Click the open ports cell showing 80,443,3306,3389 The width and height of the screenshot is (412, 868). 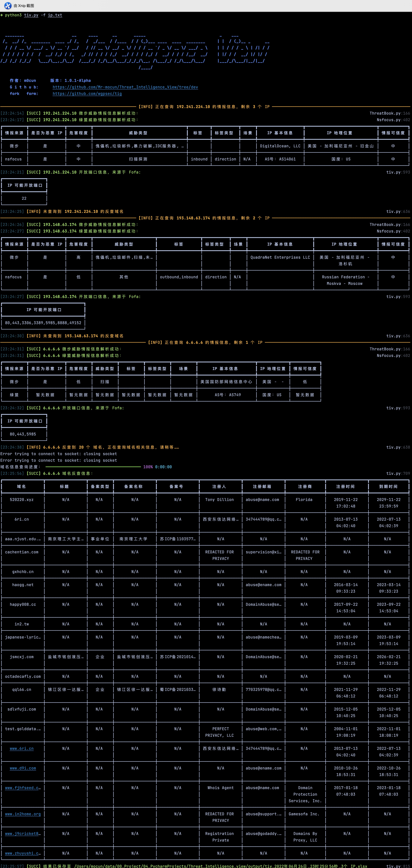point(43,323)
